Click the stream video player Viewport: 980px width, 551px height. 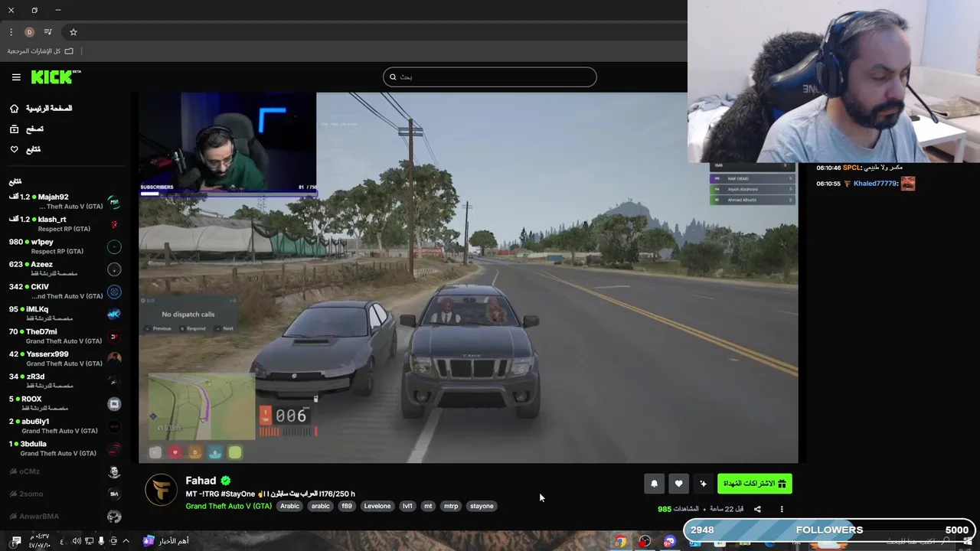[468, 278]
